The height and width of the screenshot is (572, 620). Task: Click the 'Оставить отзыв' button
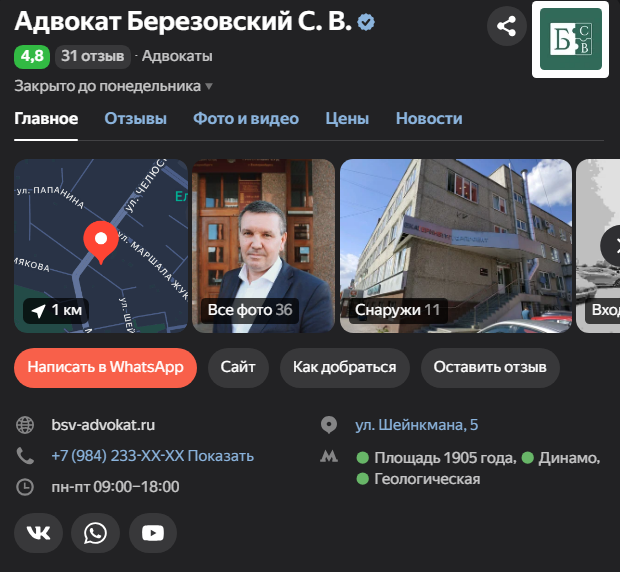point(490,367)
